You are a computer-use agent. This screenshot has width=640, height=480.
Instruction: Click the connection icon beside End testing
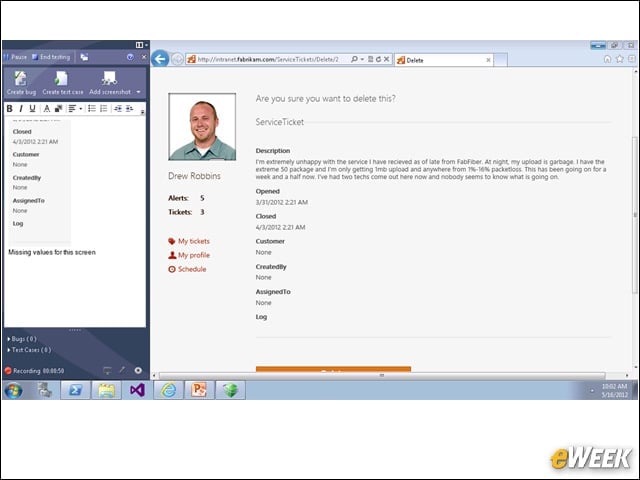[x=84, y=57]
